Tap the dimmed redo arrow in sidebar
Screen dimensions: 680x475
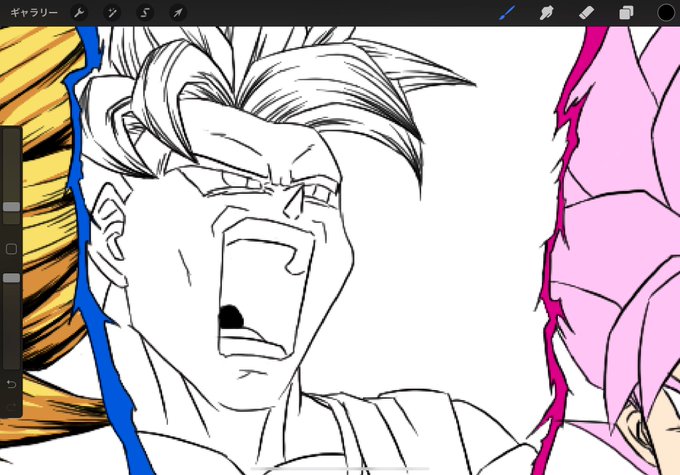12,406
